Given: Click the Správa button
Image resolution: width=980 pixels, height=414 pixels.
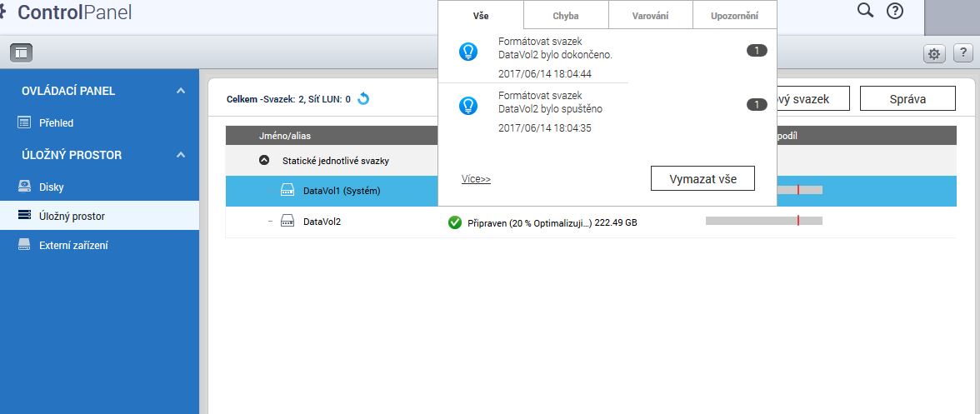Looking at the screenshot, I should point(907,99).
